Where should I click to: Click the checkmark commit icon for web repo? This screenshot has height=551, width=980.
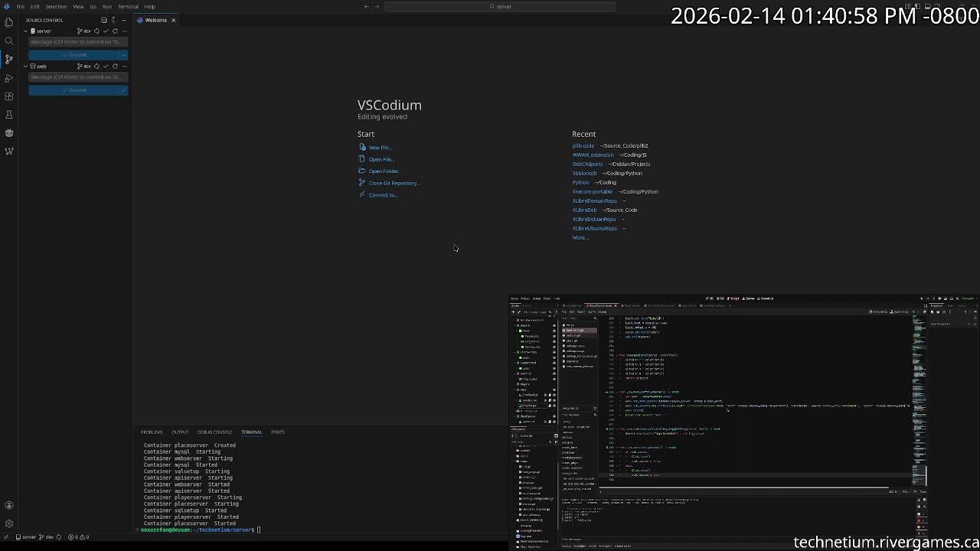click(106, 67)
